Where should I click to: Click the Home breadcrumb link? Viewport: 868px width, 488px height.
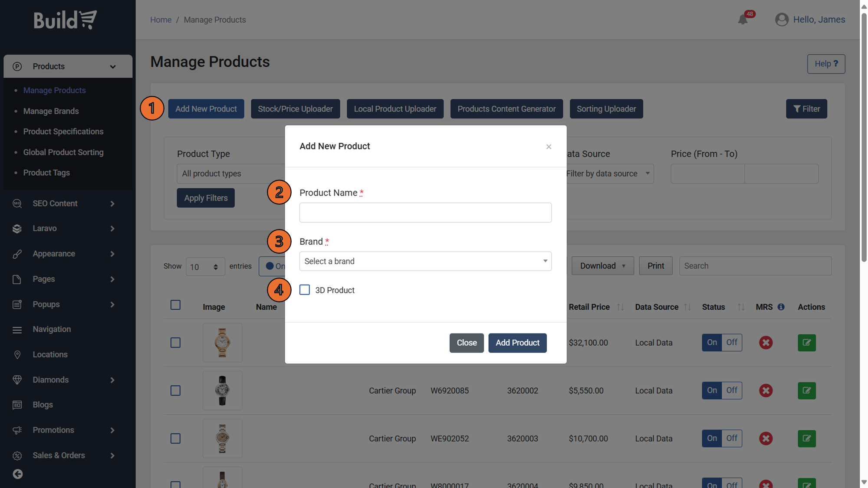tap(161, 20)
